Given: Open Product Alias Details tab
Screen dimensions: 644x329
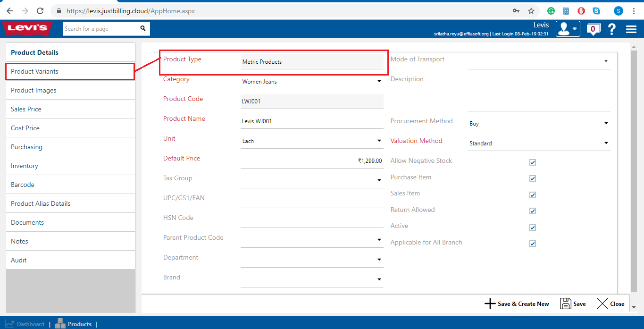Looking at the screenshot, I should coord(70,203).
